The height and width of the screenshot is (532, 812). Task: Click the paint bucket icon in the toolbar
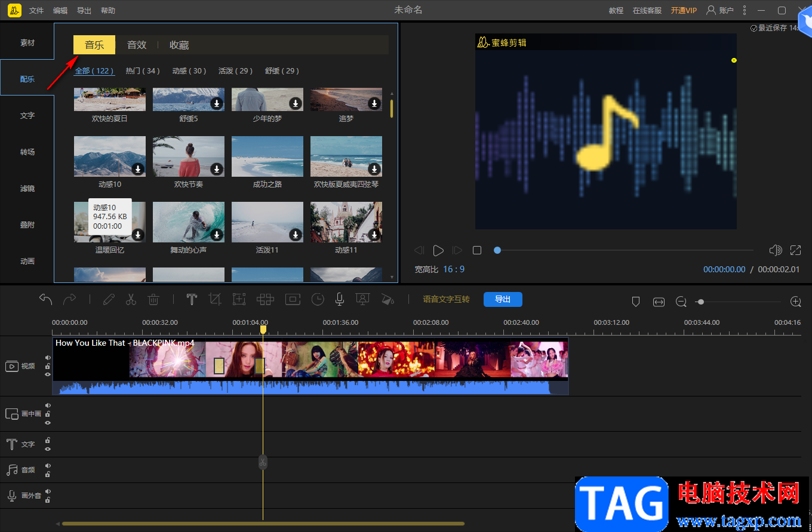tap(387, 299)
